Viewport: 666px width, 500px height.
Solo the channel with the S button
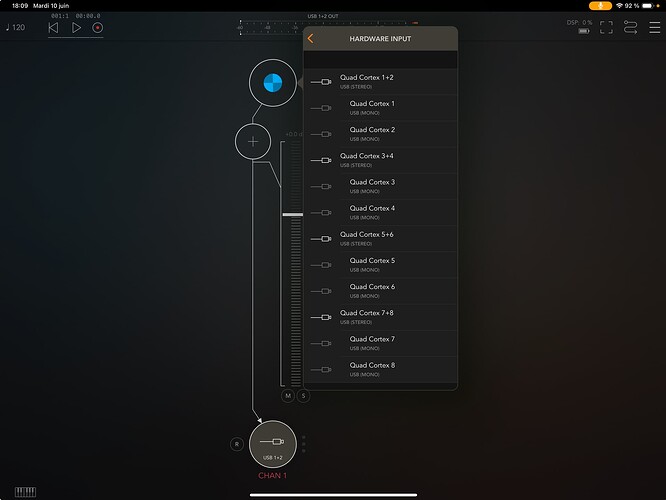point(303,396)
